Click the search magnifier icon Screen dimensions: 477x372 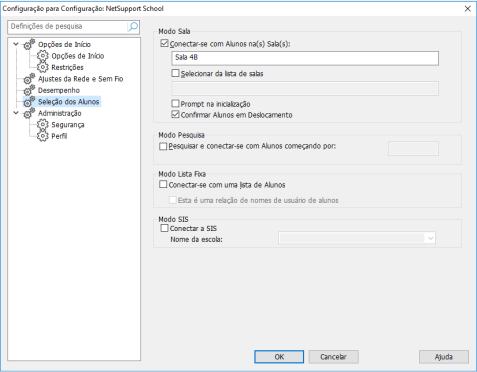pyautogui.click(x=133, y=27)
